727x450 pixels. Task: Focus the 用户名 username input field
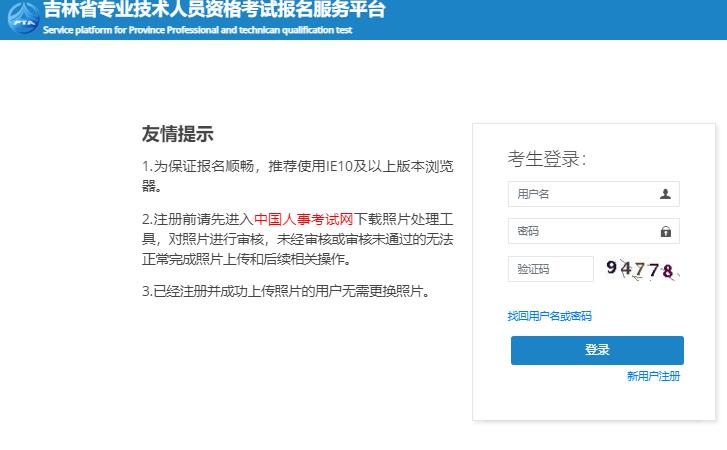[x=593, y=194]
